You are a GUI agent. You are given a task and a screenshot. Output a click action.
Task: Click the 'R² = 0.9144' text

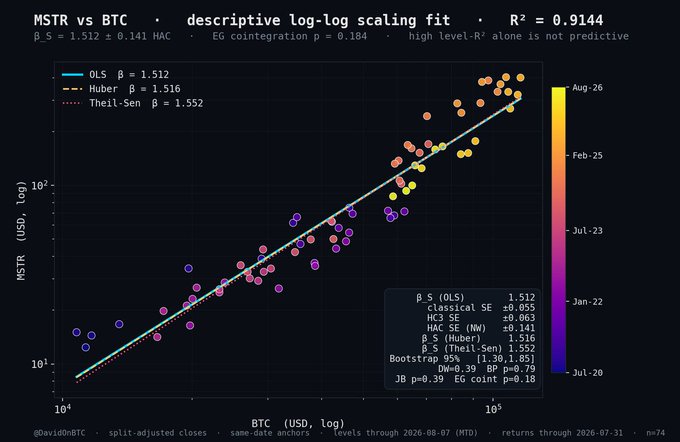click(556, 20)
